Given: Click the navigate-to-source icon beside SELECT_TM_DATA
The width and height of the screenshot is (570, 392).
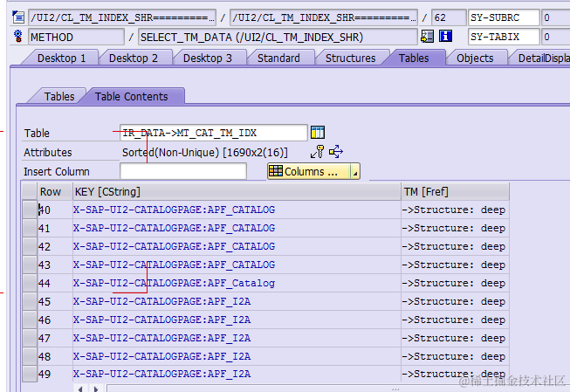Looking at the screenshot, I should click(427, 37).
